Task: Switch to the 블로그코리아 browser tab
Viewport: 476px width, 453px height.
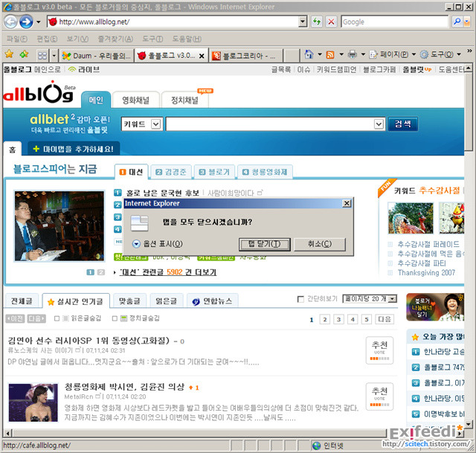Action: (245, 56)
